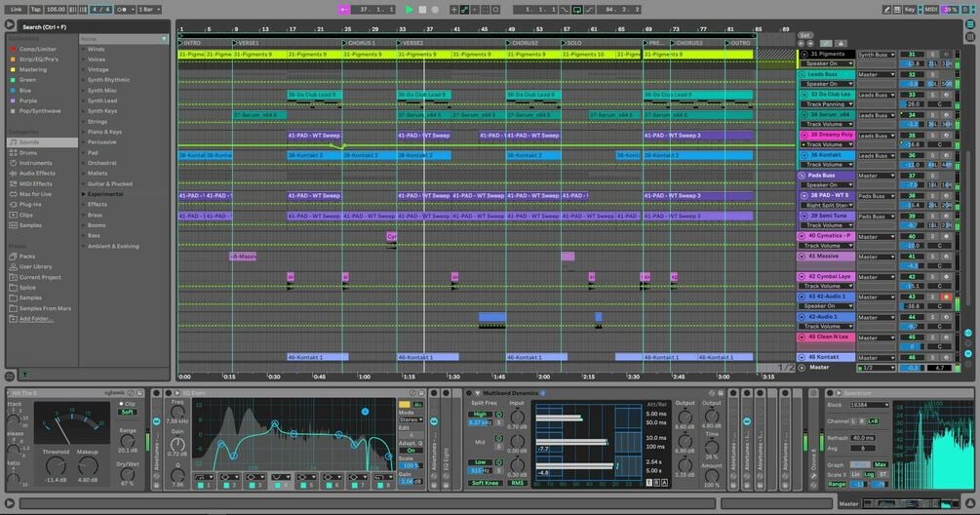Click the Stop transport button
Screen dimensions: 980x515
click(x=422, y=10)
